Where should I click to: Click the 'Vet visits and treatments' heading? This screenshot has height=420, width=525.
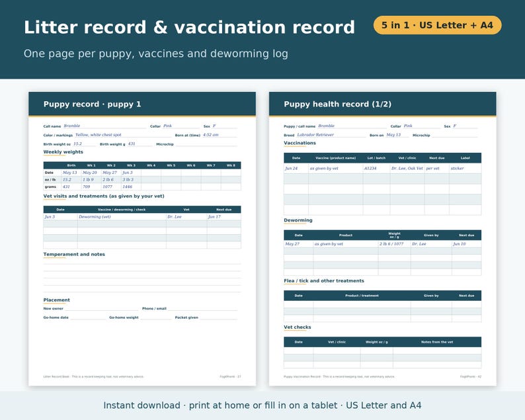tap(104, 196)
